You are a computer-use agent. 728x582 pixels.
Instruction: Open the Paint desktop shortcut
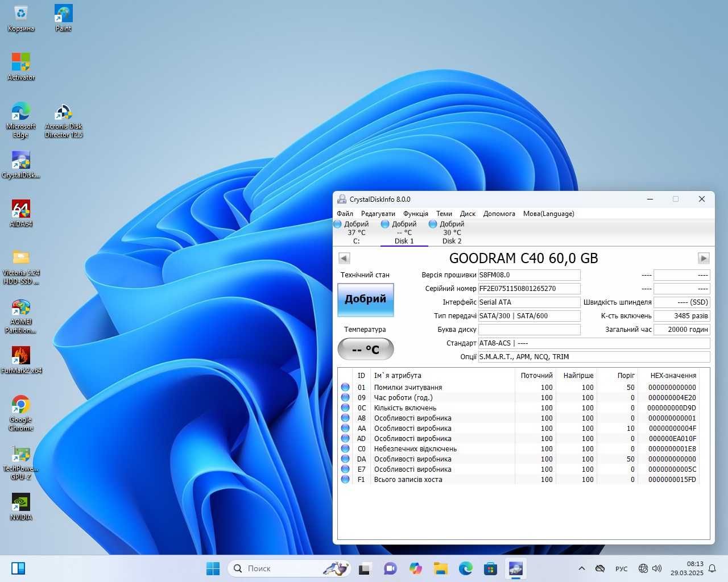[x=63, y=18]
